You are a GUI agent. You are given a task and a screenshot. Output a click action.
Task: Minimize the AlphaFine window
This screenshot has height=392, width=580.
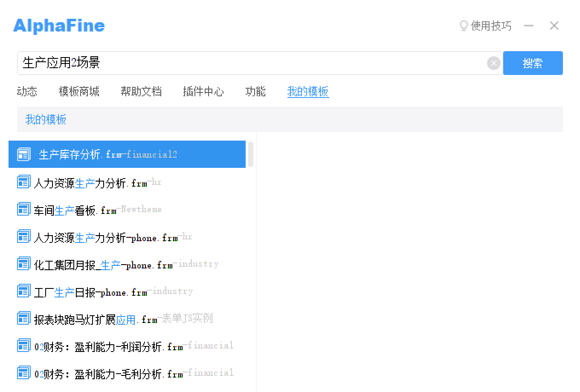click(x=529, y=26)
